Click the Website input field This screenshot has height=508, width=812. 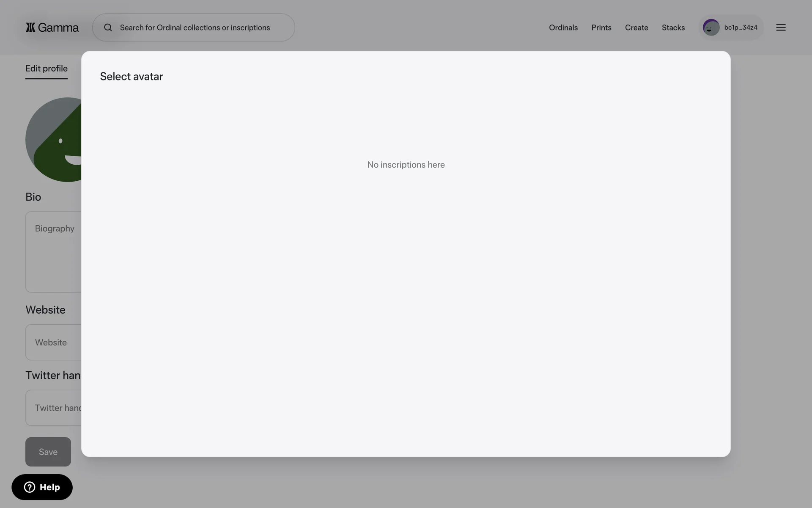54,342
